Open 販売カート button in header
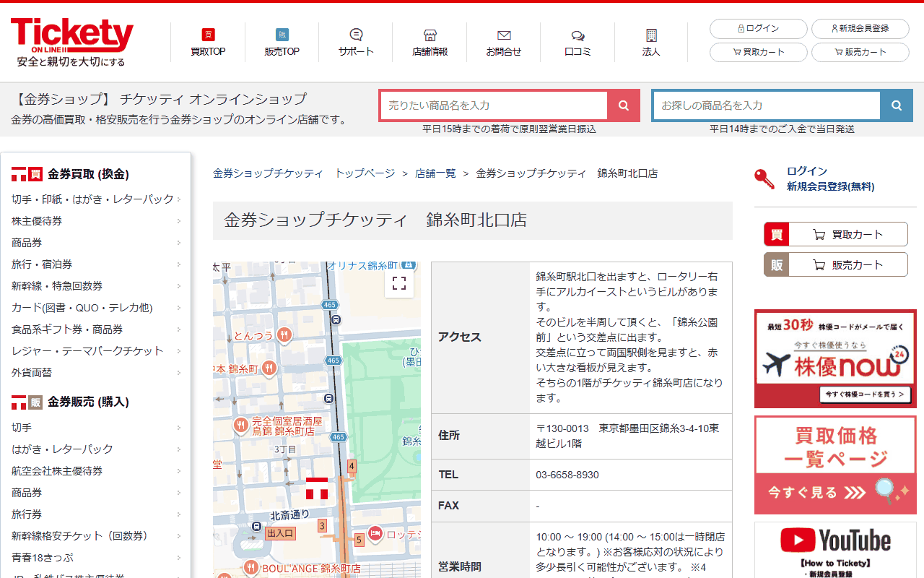This screenshot has width=924, height=578. tap(860, 53)
